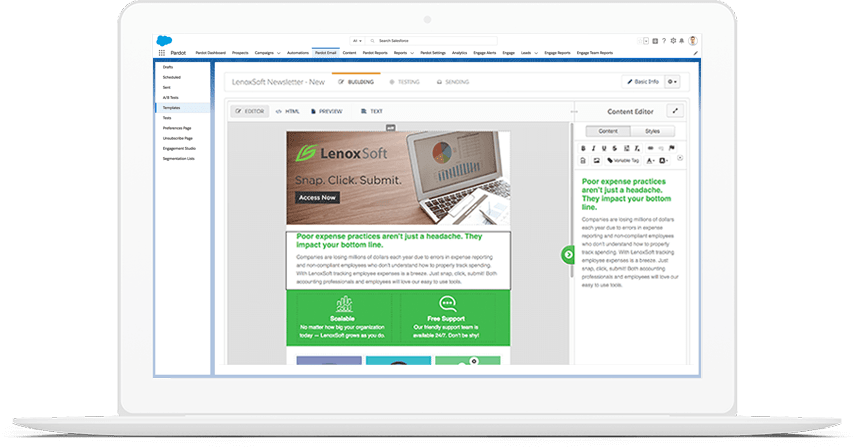The height and width of the screenshot is (447, 857).
Task: Open the app launcher grid icon
Action: click(x=162, y=53)
